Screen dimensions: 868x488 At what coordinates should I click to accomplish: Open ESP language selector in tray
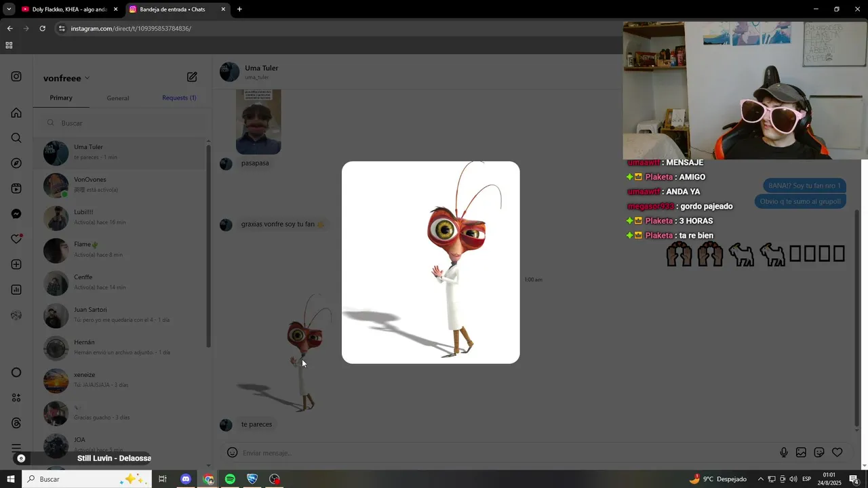tap(806, 479)
